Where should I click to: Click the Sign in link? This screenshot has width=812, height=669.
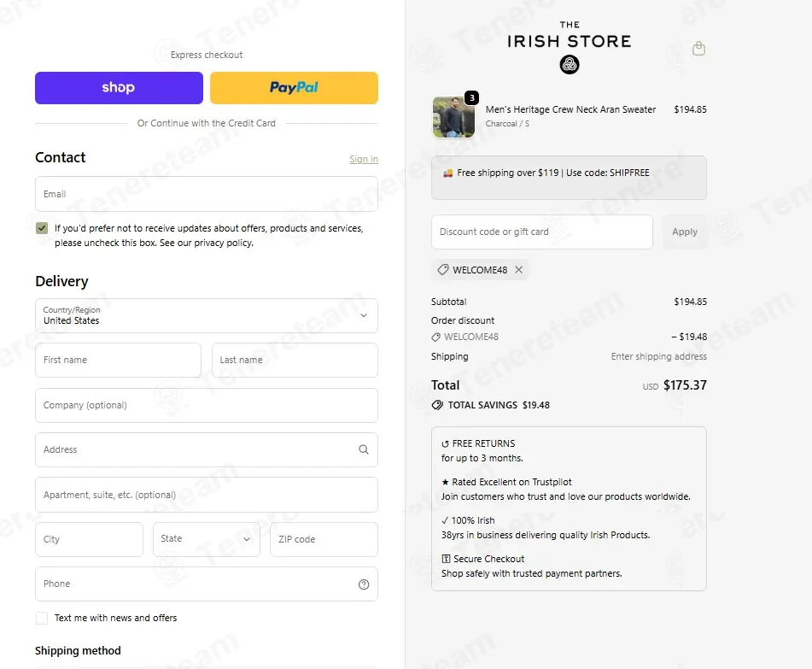click(x=364, y=159)
